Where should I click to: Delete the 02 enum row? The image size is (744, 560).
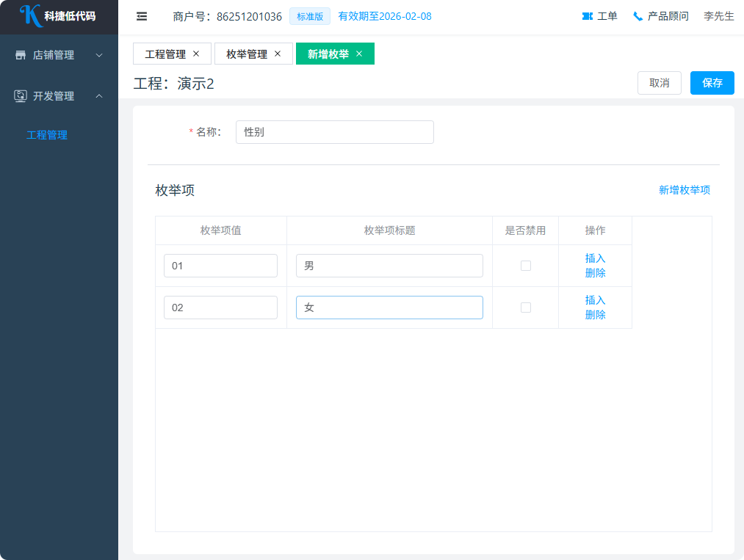(x=595, y=315)
